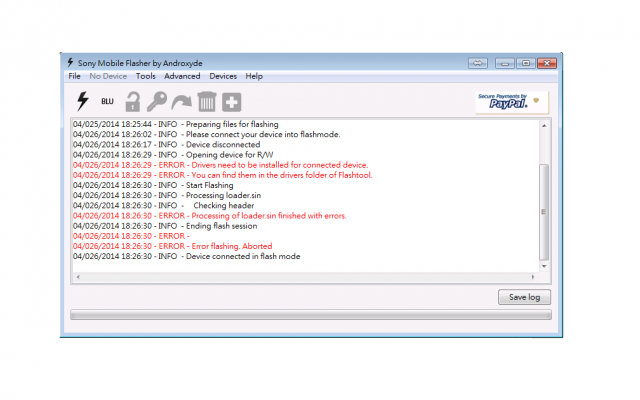Minimize the Sony Mobile Flasher window
The width and height of the screenshot is (640, 400).
click(505, 63)
